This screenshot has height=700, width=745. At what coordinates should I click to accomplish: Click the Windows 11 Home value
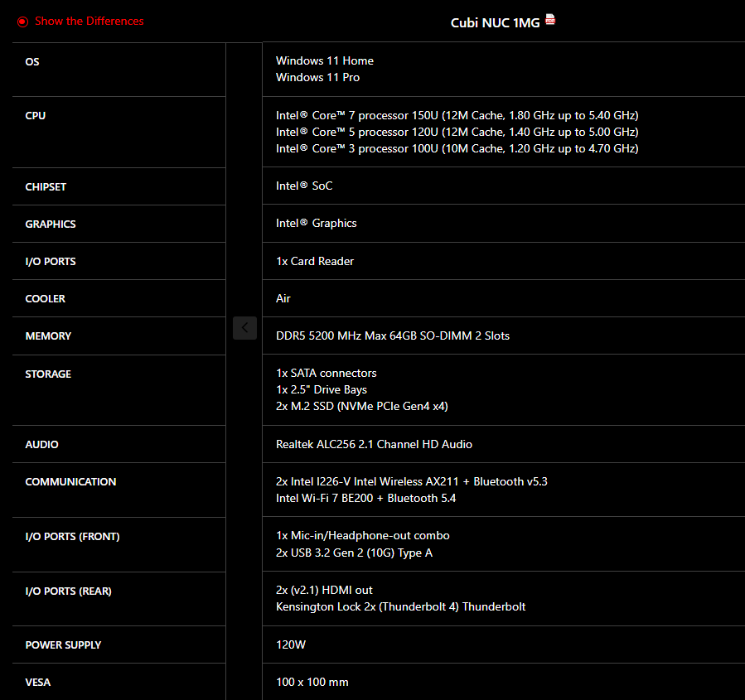325,60
